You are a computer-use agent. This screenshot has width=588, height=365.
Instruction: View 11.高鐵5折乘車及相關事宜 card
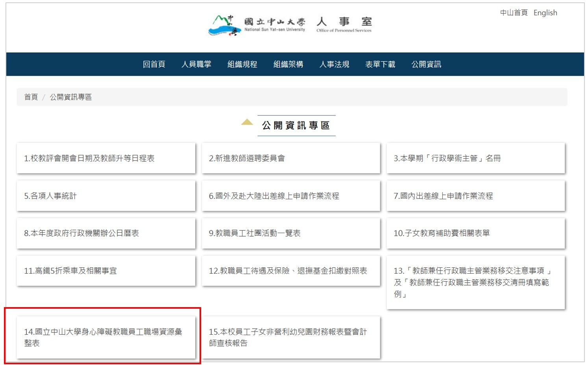(x=106, y=271)
